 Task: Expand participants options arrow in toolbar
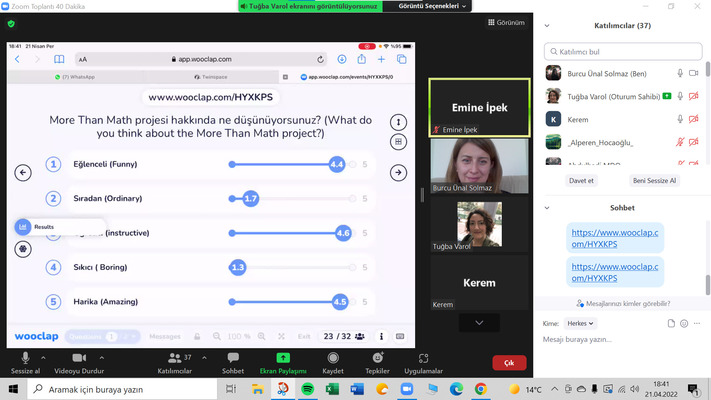click(205, 358)
